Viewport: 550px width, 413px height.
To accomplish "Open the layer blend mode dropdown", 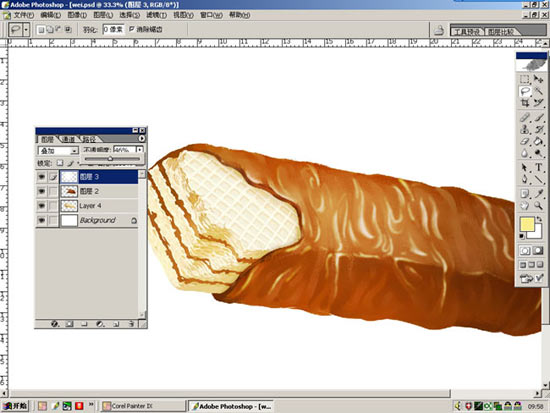I will pyautogui.click(x=58, y=151).
